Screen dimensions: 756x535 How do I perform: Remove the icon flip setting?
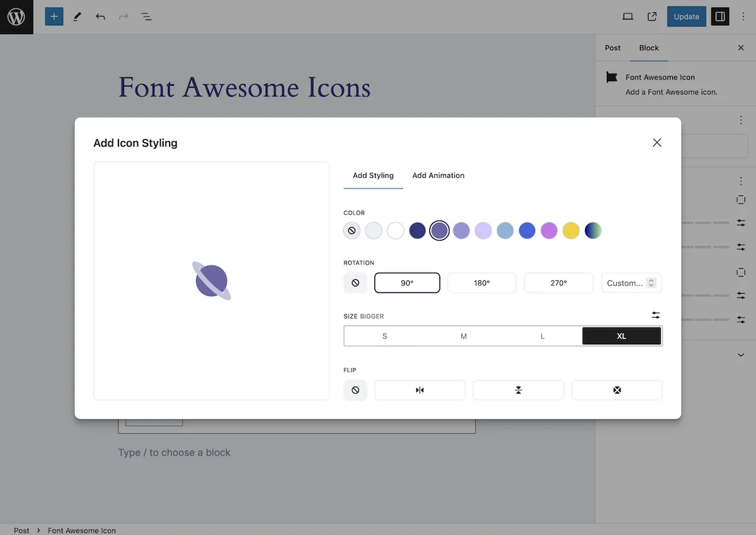pyautogui.click(x=355, y=390)
